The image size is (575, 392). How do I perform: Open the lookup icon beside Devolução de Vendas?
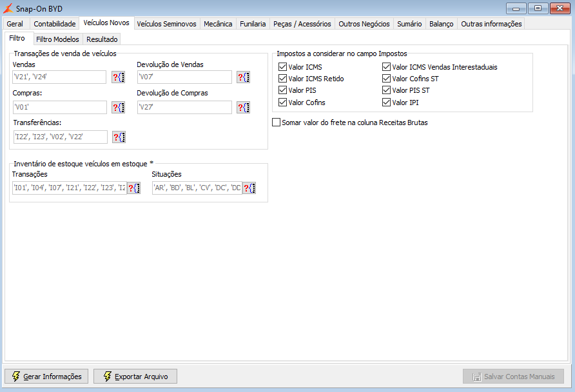click(244, 77)
